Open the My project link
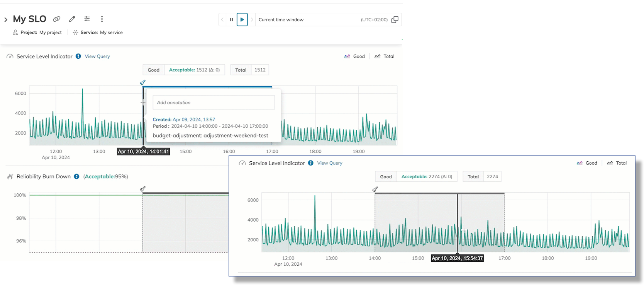The width and height of the screenshot is (644, 285). (x=51, y=32)
